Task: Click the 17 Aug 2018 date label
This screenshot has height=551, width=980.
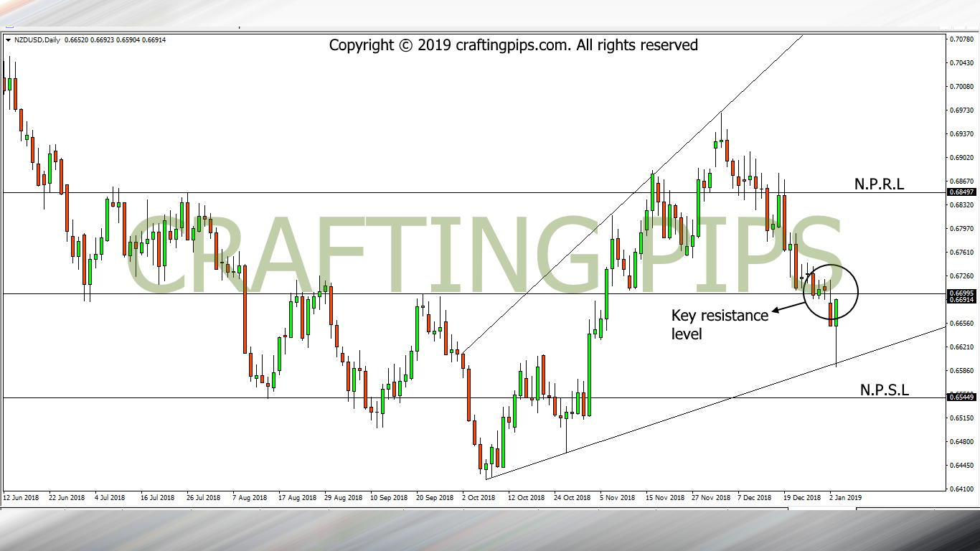Action: point(297,496)
